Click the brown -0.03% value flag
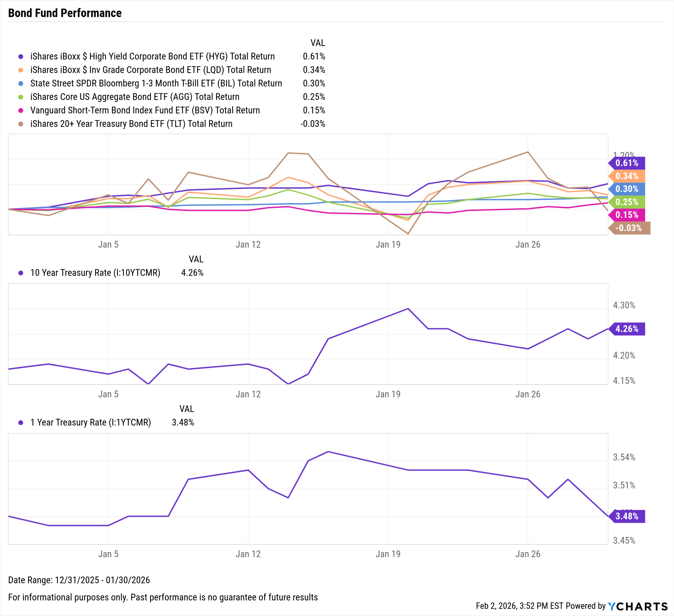The height and width of the screenshot is (616, 674). [x=629, y=228]
